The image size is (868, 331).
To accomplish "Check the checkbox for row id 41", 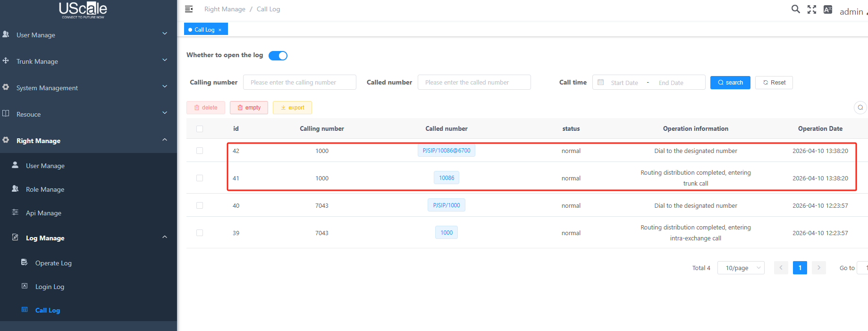I will tap(200, 178).
